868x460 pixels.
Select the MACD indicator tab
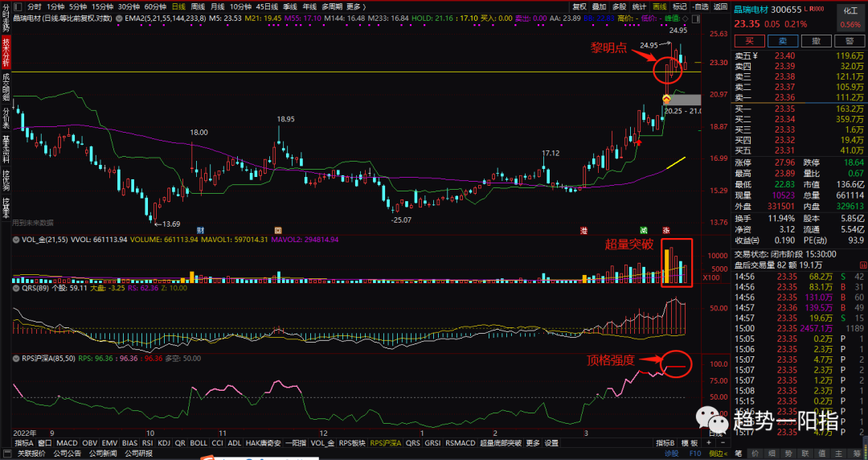(x=67, y=443)
